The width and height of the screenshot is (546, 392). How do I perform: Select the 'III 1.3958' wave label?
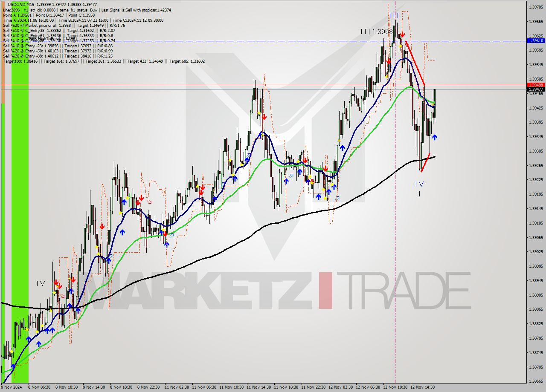coord(376,32)
